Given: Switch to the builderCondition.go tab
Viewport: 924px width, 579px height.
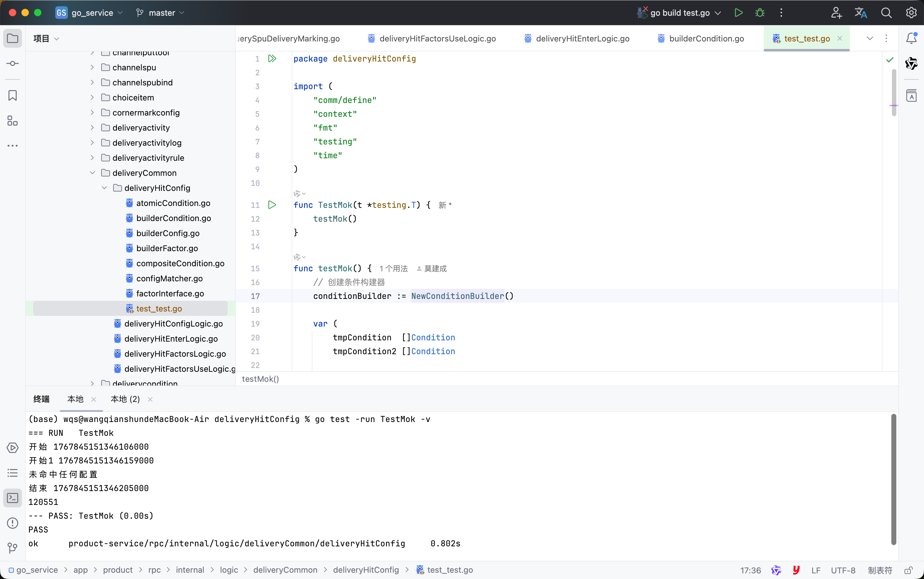Looking at the screenshot, I should click(706, 39).
